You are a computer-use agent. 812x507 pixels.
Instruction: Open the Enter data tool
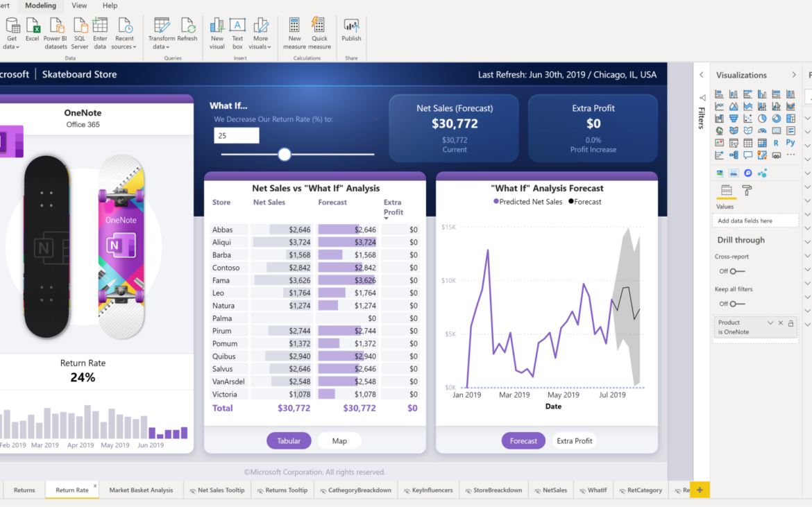point(100,33)
